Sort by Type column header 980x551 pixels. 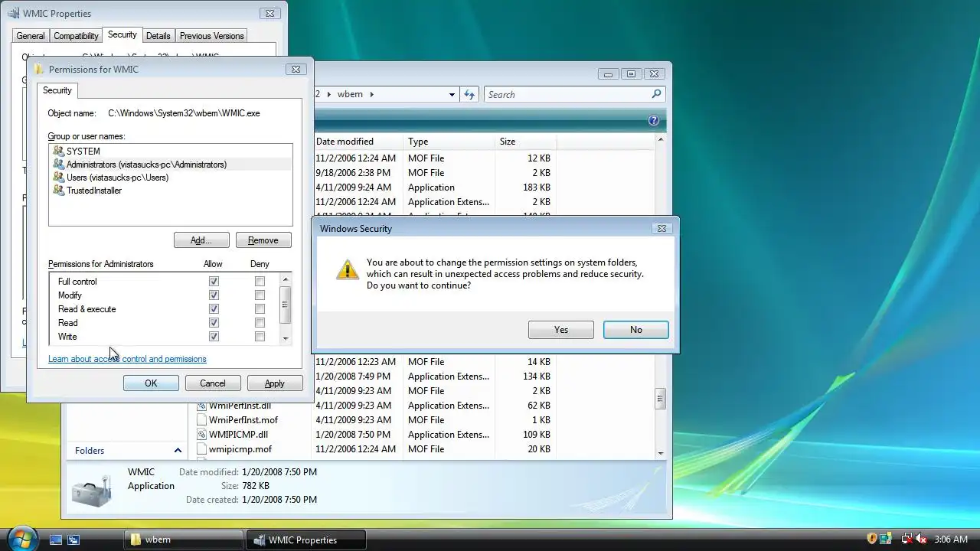tap(449, 142)
